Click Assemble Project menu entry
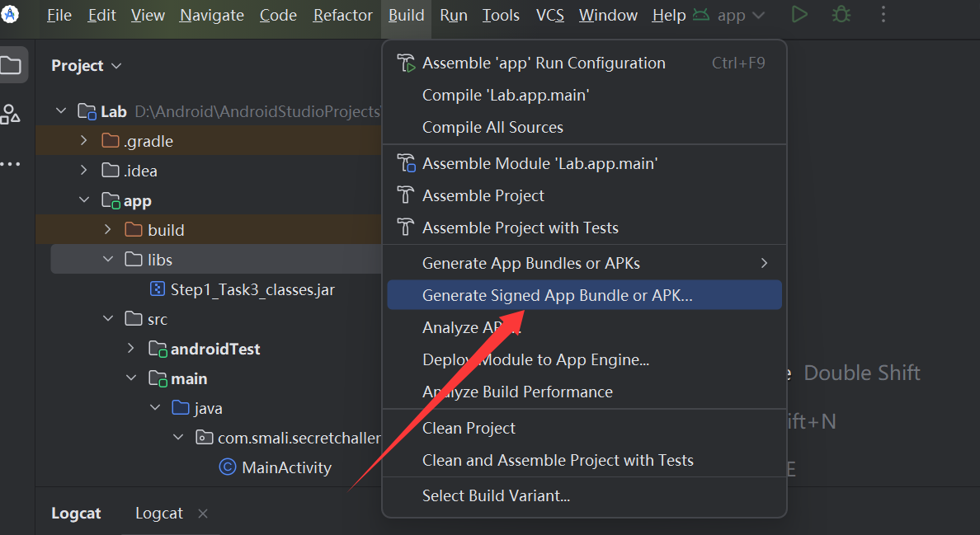This screenshot has width=980, height=535. [483, 195]
